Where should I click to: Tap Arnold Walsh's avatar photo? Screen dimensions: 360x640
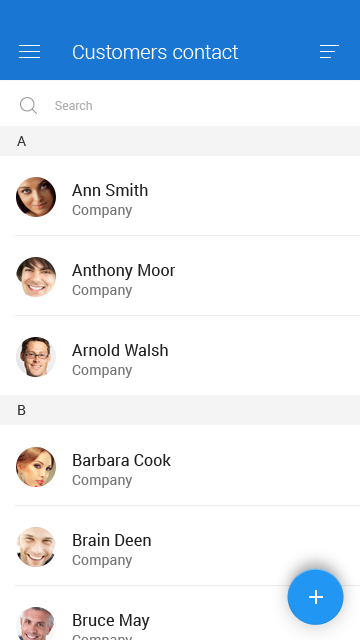coord(36,357)
